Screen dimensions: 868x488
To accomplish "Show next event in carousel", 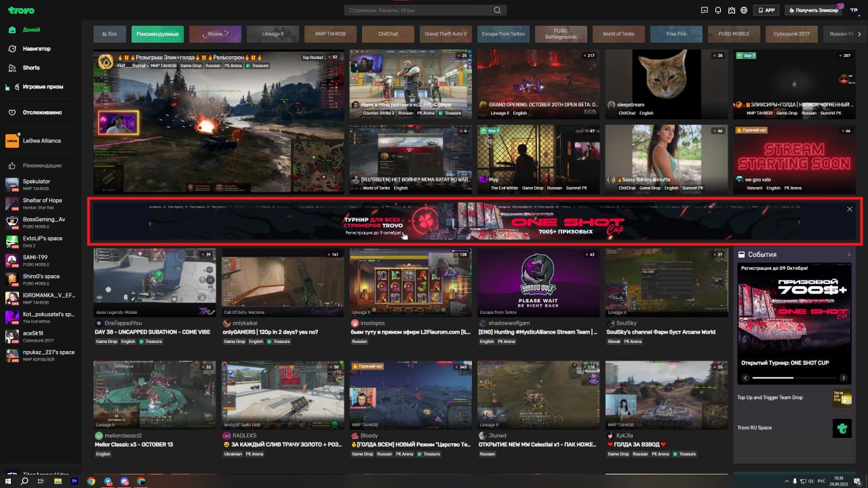I will (844, 378).
